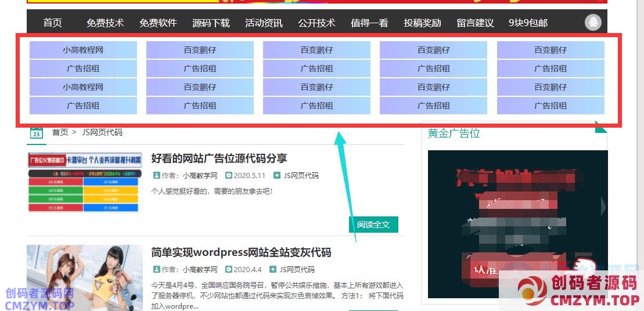Screen dimensions: 644x311
Task: Click next-slide arrow on 黄金广告位 banner
Action: 603,206
